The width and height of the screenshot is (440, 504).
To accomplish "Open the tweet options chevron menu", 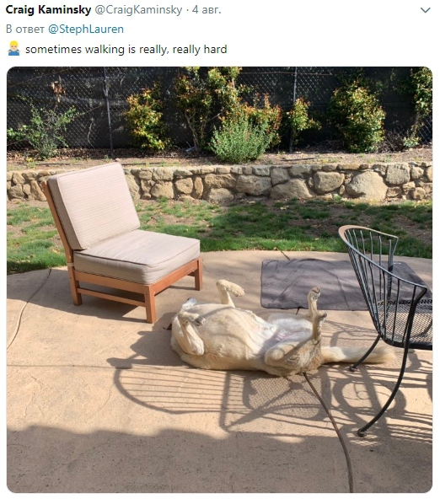I will [425, 10].
